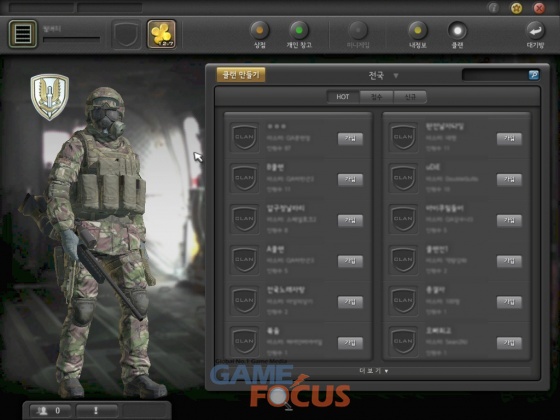Click the exclamation alert button at bottom

coord(96,411)
